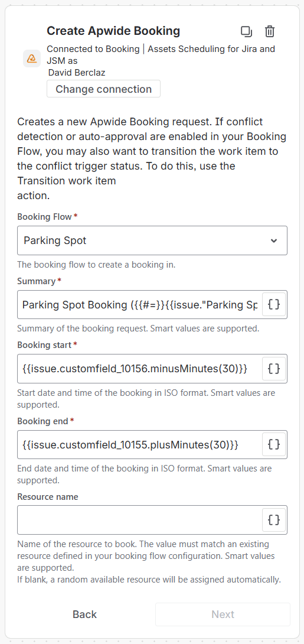Click 'End date and time' helper text

145,474
